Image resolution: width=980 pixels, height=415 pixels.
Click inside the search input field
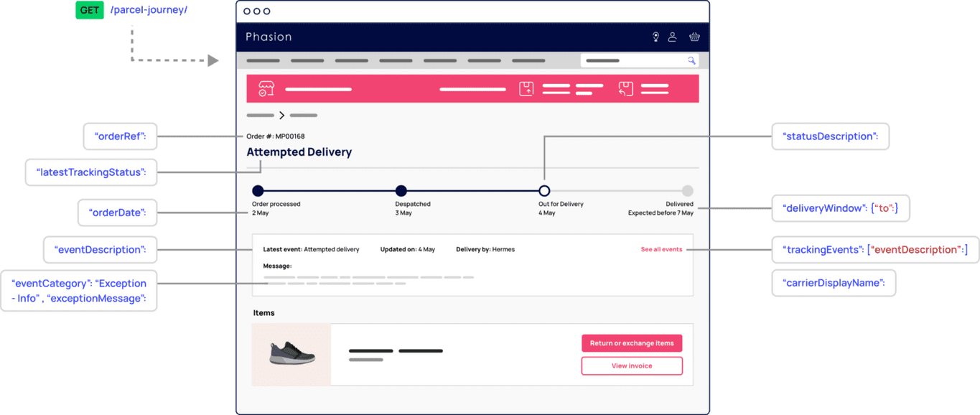pyautogui.click(x=632, y=61)
